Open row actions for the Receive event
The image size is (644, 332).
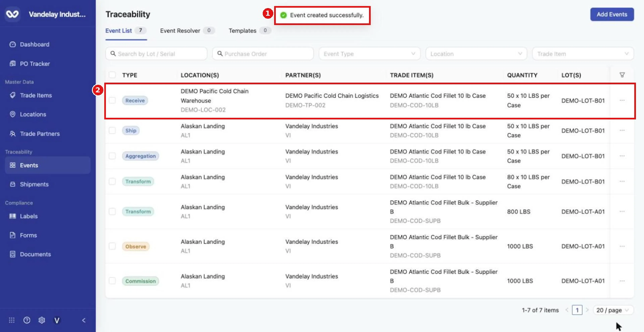tap(622, 100)
